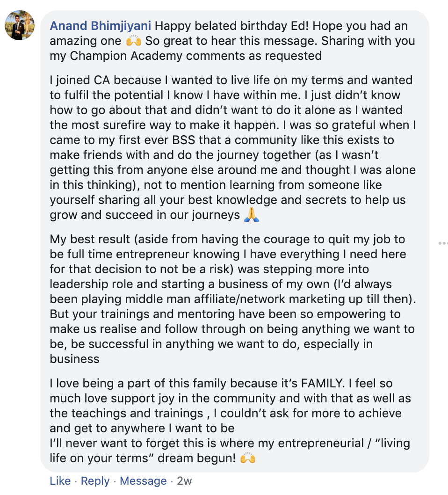Click the standalone word "business"
The image size is (448, 495).
tap(75, 359)
